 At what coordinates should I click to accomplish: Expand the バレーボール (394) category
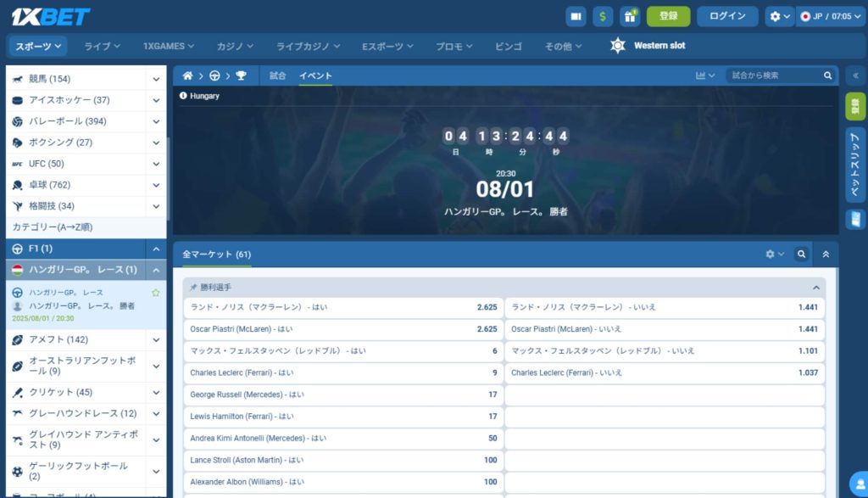coord(156,121)
